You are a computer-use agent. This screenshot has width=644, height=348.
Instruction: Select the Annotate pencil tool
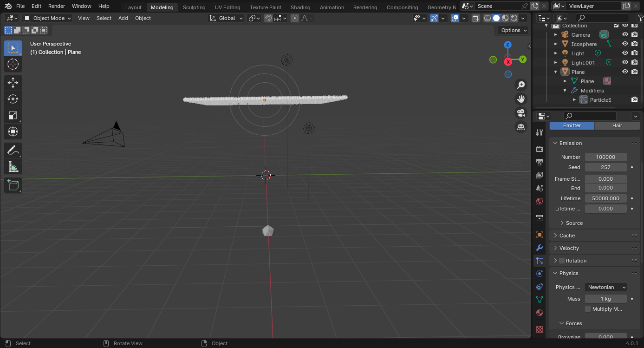point(13,150)
